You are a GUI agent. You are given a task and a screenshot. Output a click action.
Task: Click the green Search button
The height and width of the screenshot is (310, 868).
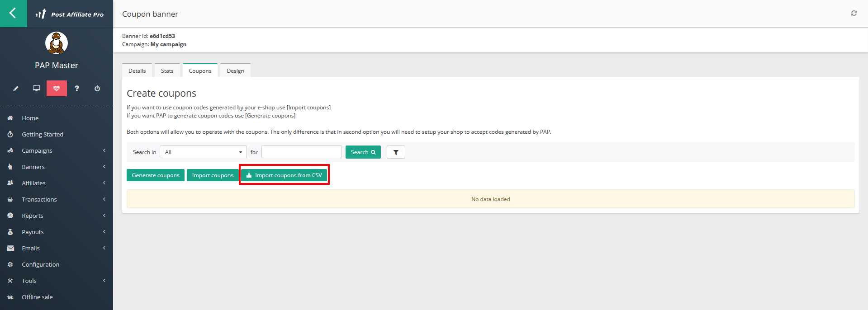[363, 152]
